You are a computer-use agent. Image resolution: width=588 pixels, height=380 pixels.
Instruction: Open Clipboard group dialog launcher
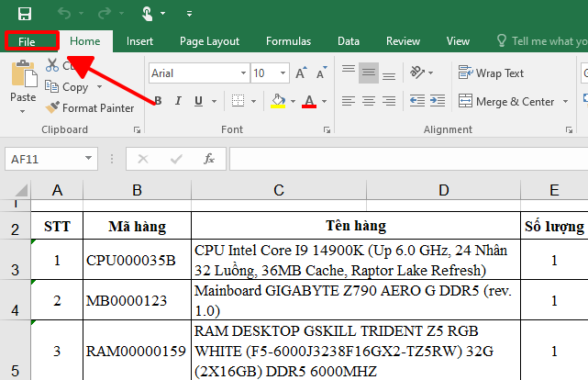[x=138, y=129]
